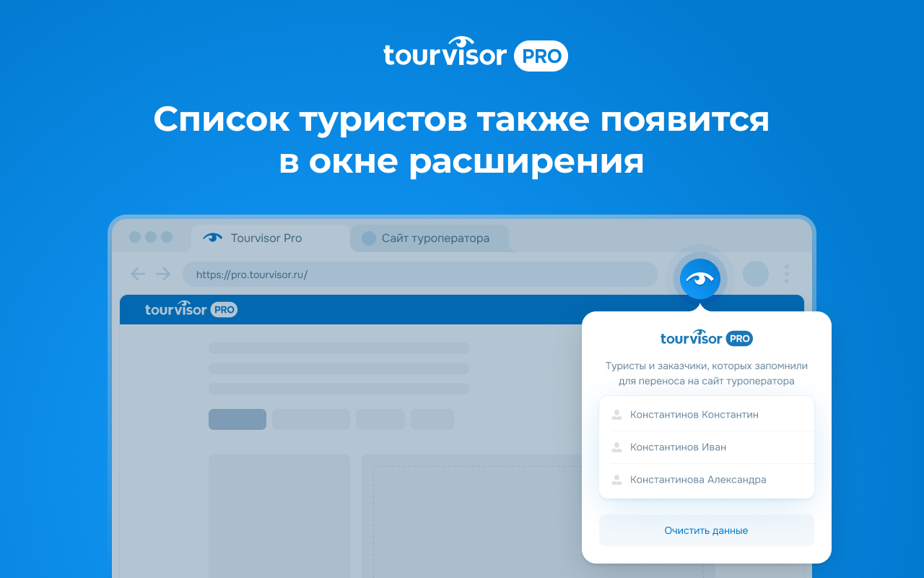Click the browser forward arrow
924x578 pixels.
[163, 274]
